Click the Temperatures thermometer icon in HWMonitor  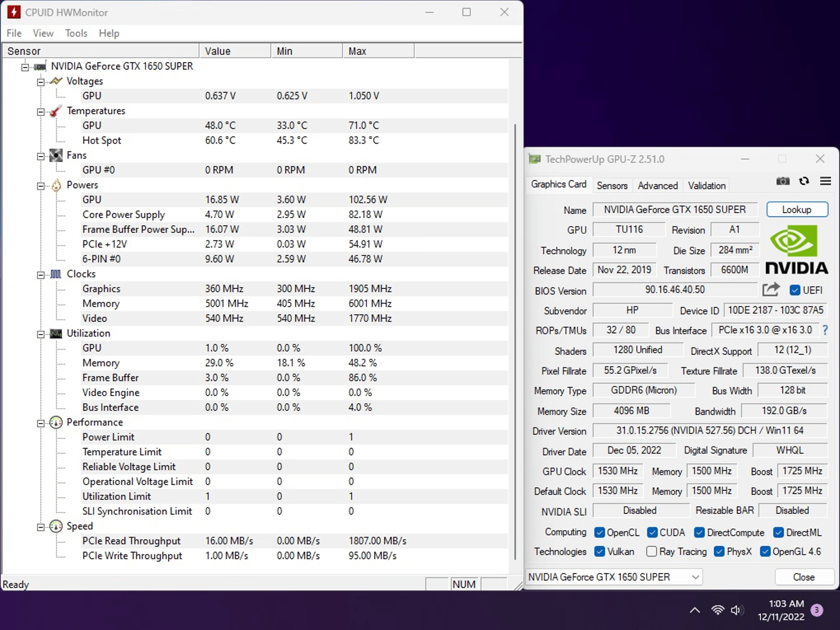(56, 111)
